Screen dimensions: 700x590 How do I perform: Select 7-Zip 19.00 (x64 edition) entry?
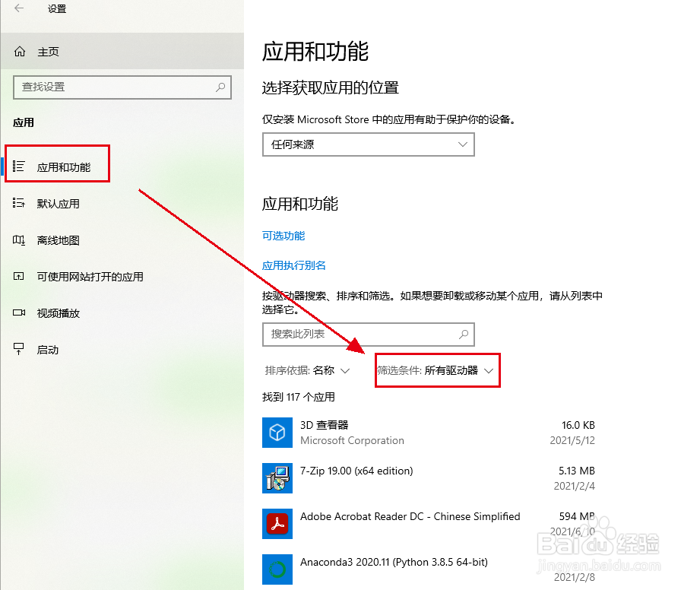[x=356, y=471]
